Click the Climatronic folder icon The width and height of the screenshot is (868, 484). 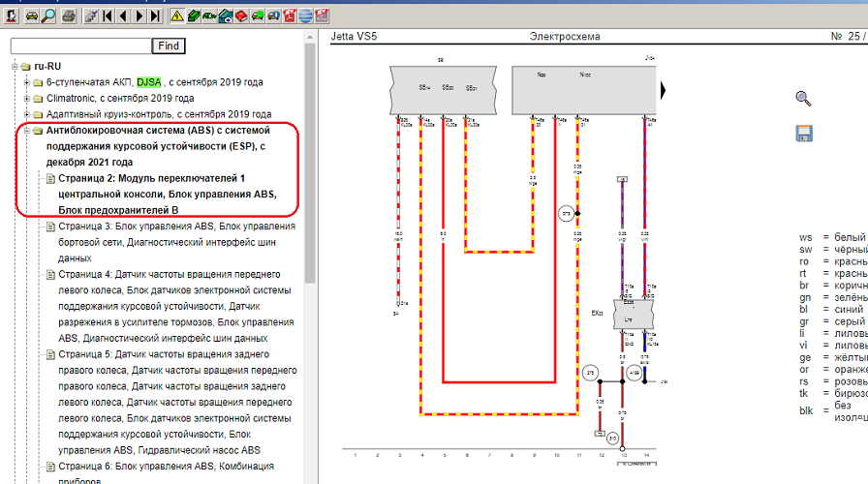(x=38, y=99)
